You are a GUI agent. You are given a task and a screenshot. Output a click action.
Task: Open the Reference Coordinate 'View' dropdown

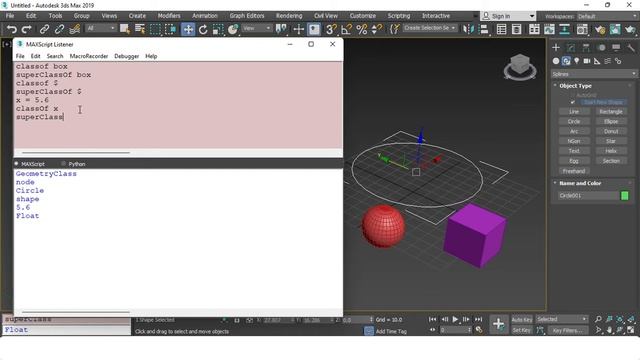click(x=257, y=28)
